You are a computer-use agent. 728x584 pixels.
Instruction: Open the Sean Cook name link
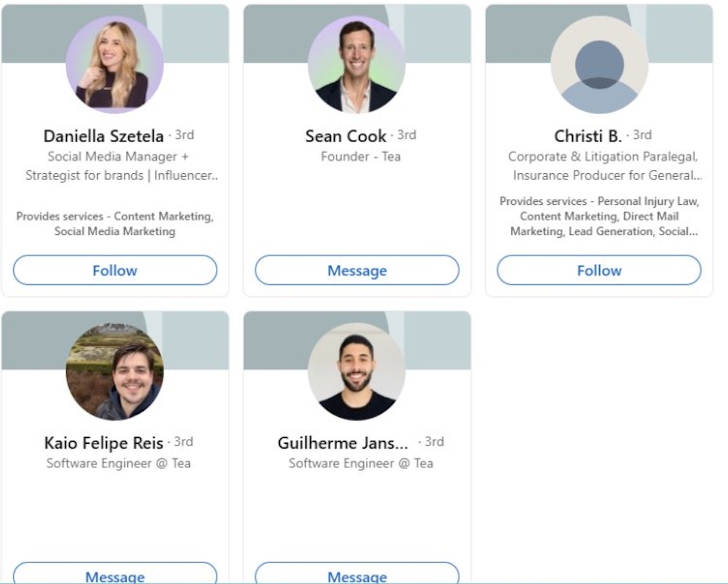tap(346, 136)
